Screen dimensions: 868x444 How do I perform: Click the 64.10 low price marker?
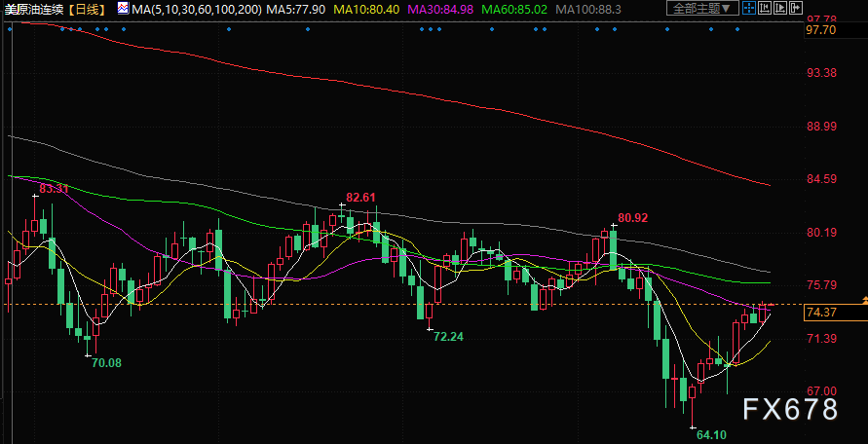pos(711,435)
